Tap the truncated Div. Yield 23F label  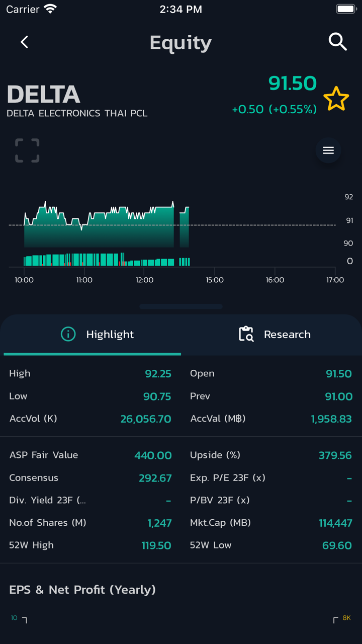[47, 500]
